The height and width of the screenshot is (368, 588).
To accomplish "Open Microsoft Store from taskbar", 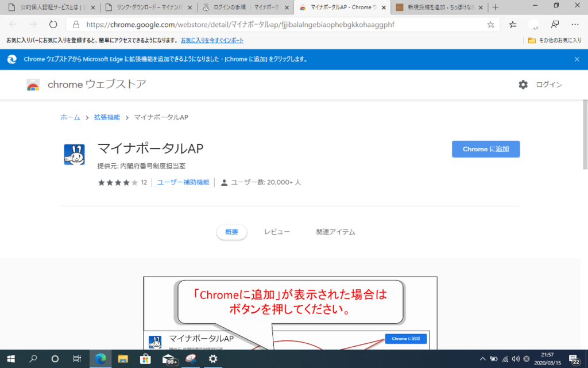I will pos(145,359).
